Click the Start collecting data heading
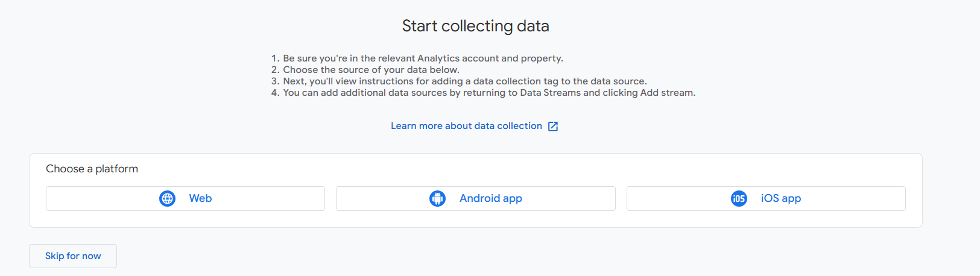Viewport: 980px width, 276px height. pyautogui.click(x=475, y=26)
